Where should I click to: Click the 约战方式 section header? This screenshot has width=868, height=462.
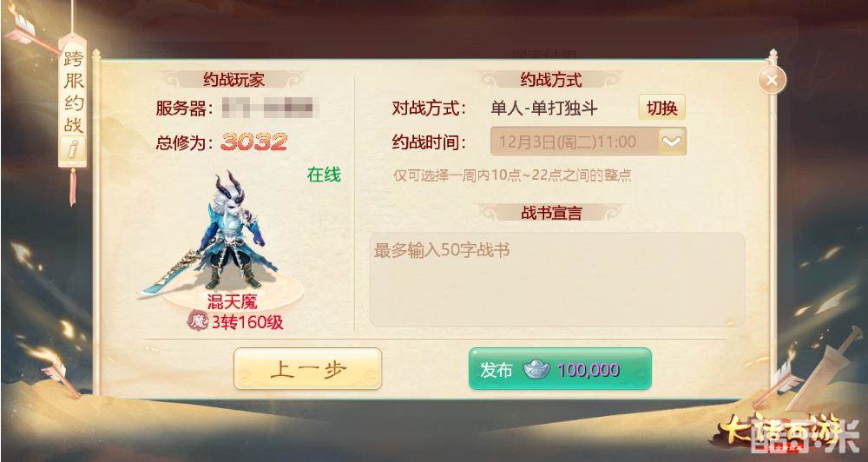click(x=551, y=80)
